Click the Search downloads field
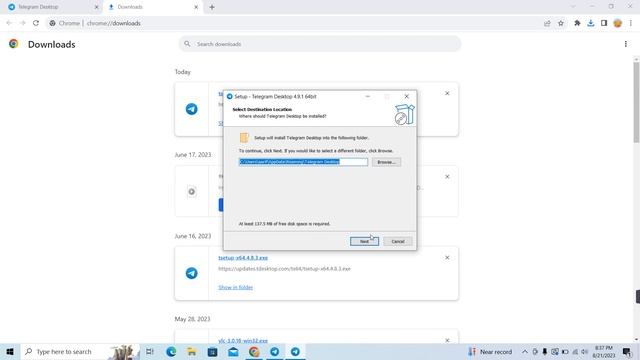This screenshot has height=360, width=640. click(x=320, y=44)
